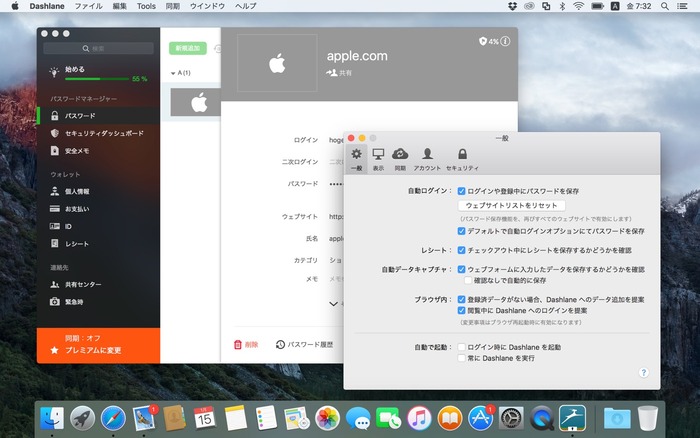Select パスワード in the sidebar
Screen dimensions: 700x438
point(98,116)
